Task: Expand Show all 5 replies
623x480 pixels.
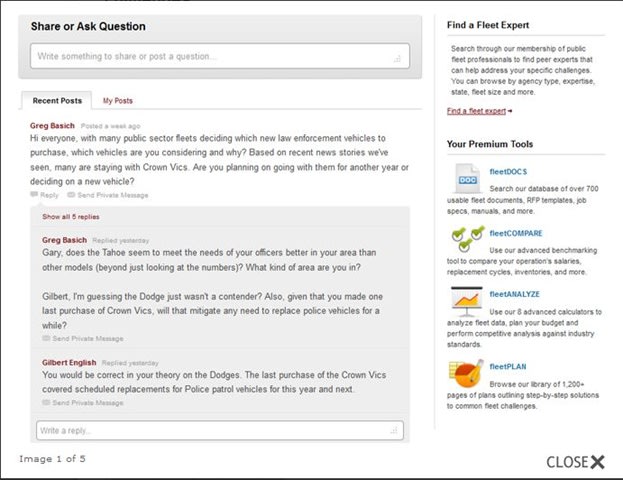Action: point(71,217)
